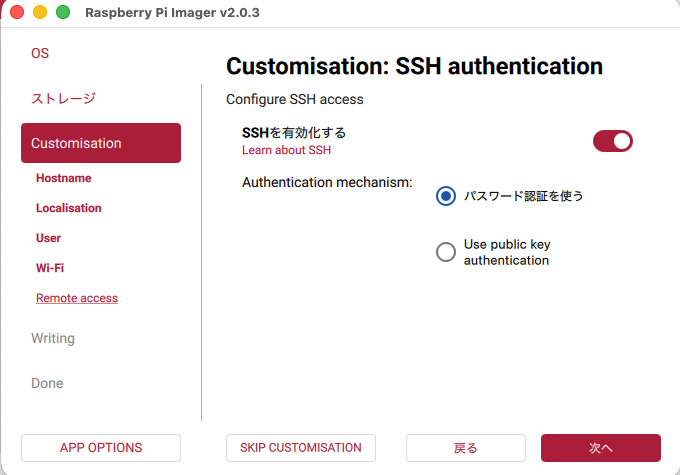This screenshot has height=475, width=680.
Task: Select the Customisation sidebar section
Action: (101, 143)
